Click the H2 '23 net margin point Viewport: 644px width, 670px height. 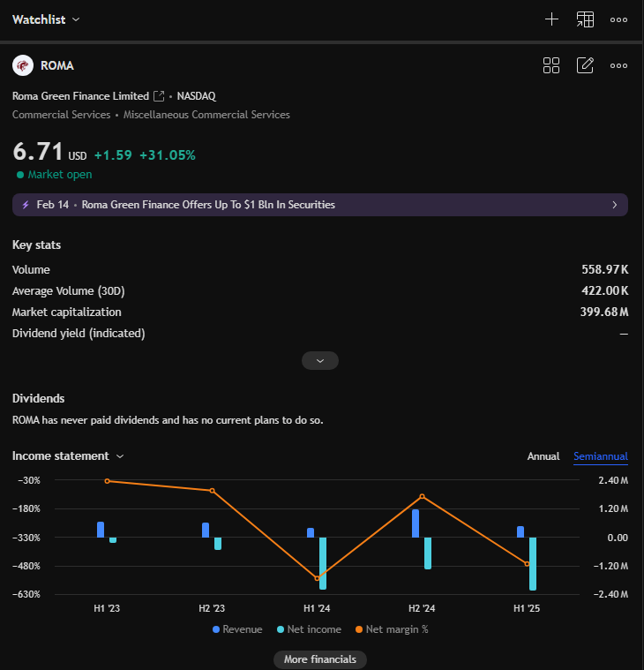(x=213, y=491)
